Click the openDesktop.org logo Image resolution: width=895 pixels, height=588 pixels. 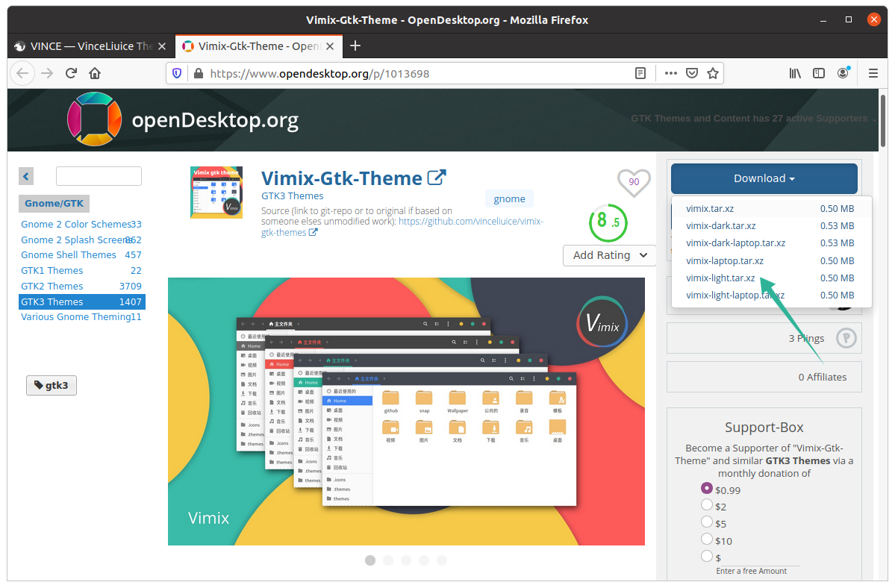[182, 120]
